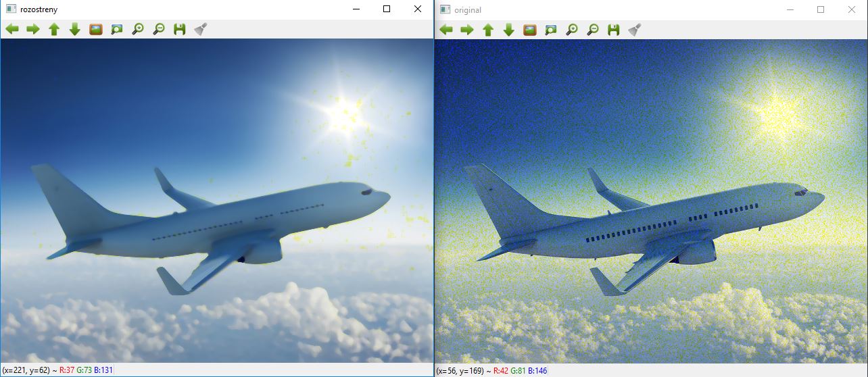Screen dimensions: 868x377
Task: Click the noisy airplane image in original
Action: (651, 201)
